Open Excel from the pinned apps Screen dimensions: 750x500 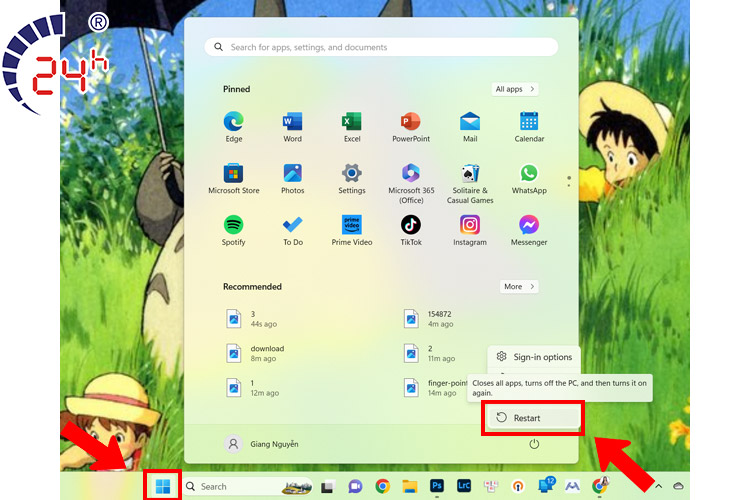[x=352, y=127]
